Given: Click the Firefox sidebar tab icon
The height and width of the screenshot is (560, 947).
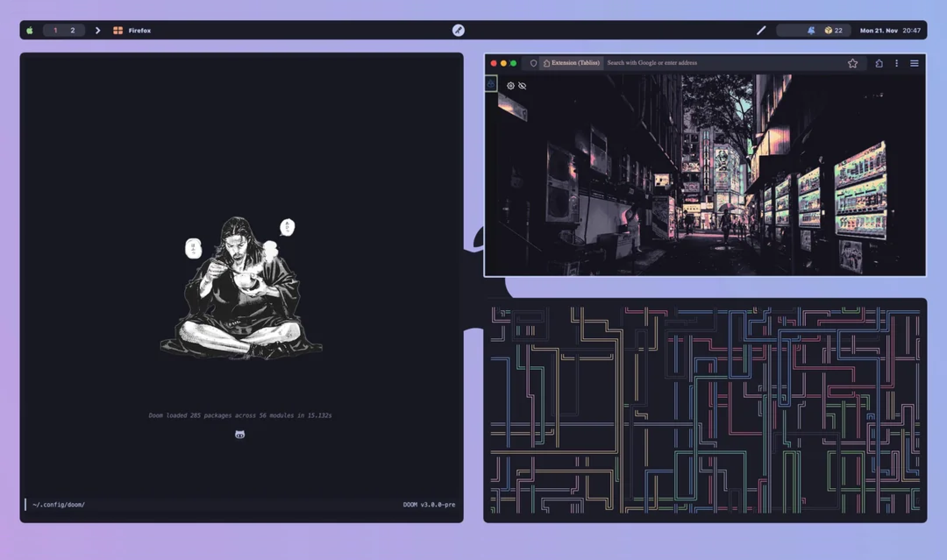Looking at the screenshot, I should 491,83.
